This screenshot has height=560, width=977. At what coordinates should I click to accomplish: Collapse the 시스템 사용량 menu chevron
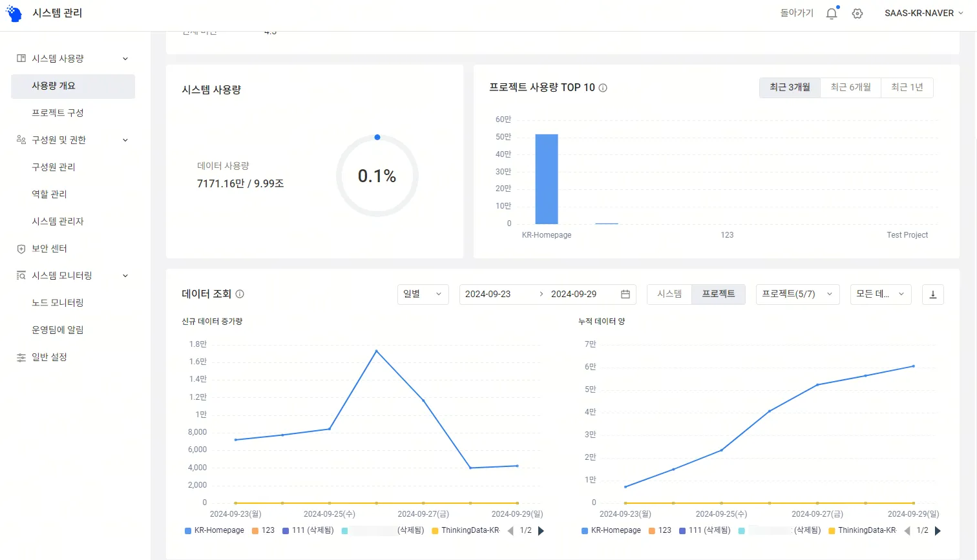click(125, 59)
